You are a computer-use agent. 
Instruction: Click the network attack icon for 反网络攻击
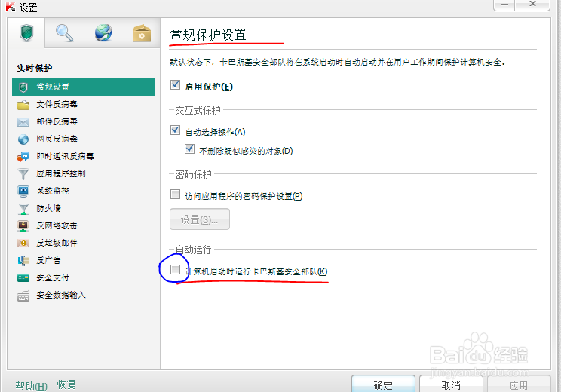[23, 225]
